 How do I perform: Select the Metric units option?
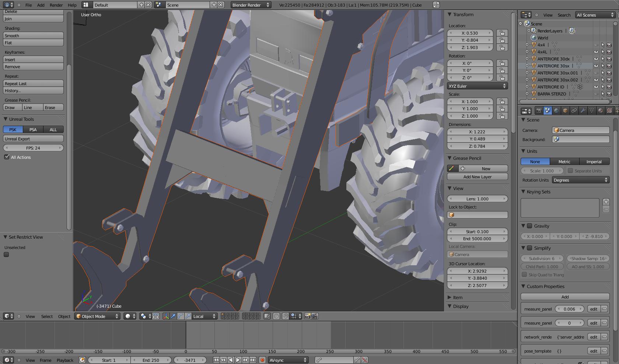pyautogui.click(x=564, y=161)
